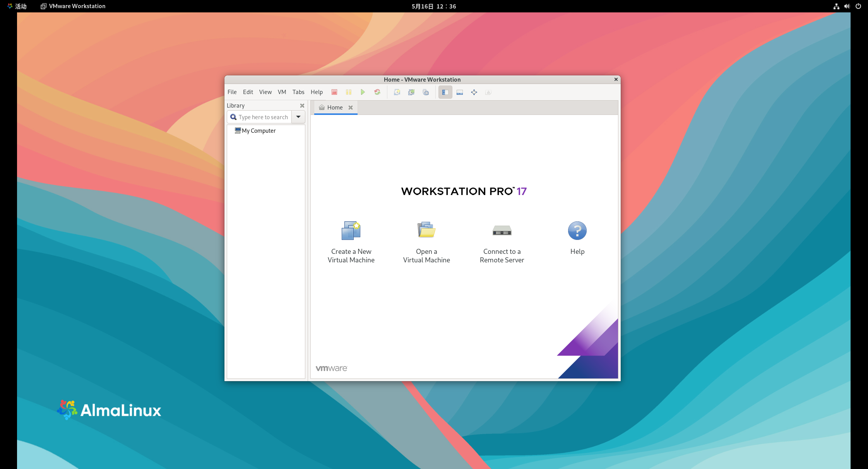Toggle the library sidebar view button
Viewport: 868px width, 469px height.
coord(445,92)
